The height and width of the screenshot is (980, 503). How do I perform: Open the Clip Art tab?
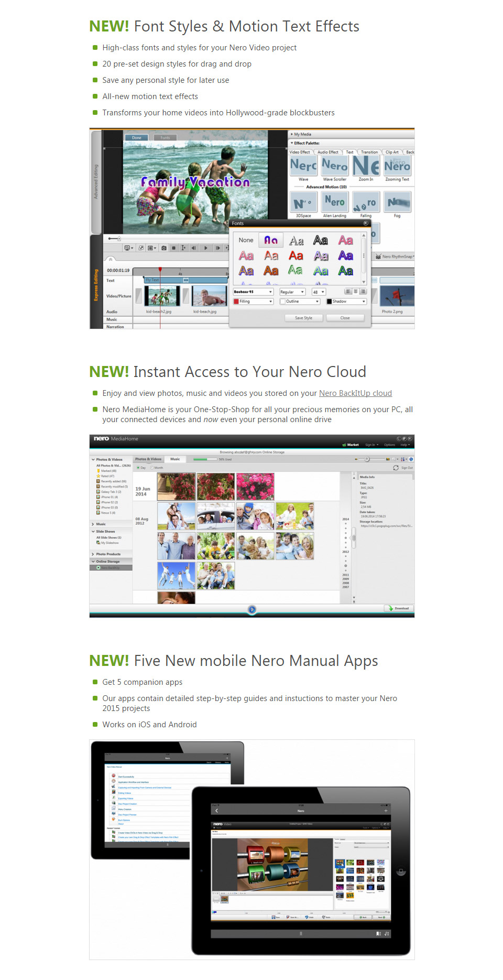pyautogui.click(x=392, y=152)
